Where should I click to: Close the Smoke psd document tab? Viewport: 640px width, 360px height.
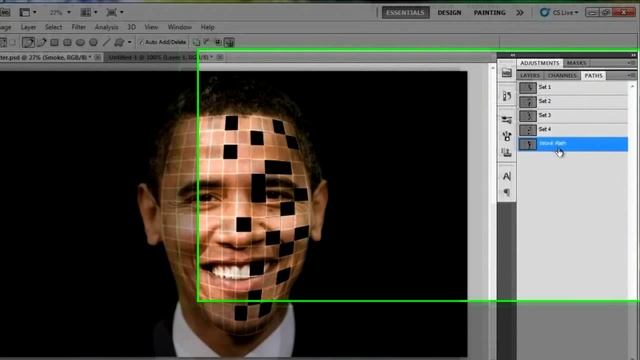coord(98,58)
